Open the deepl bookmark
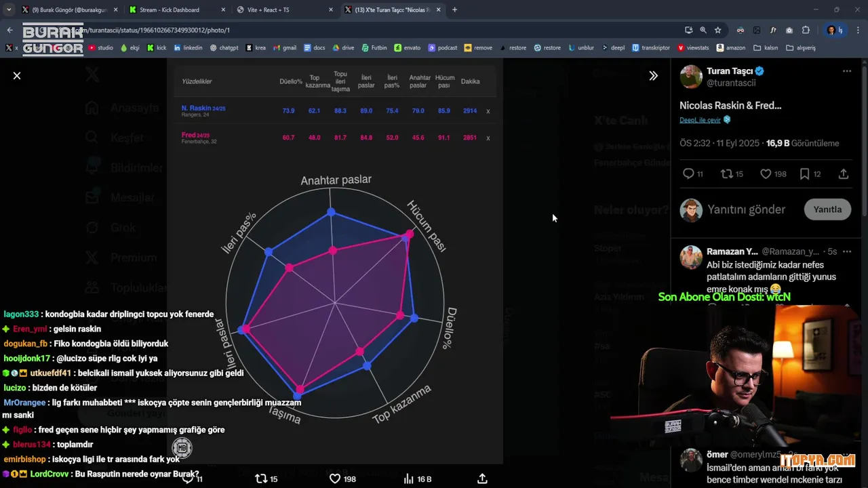868x488 pixels. (x=612, y=47)
